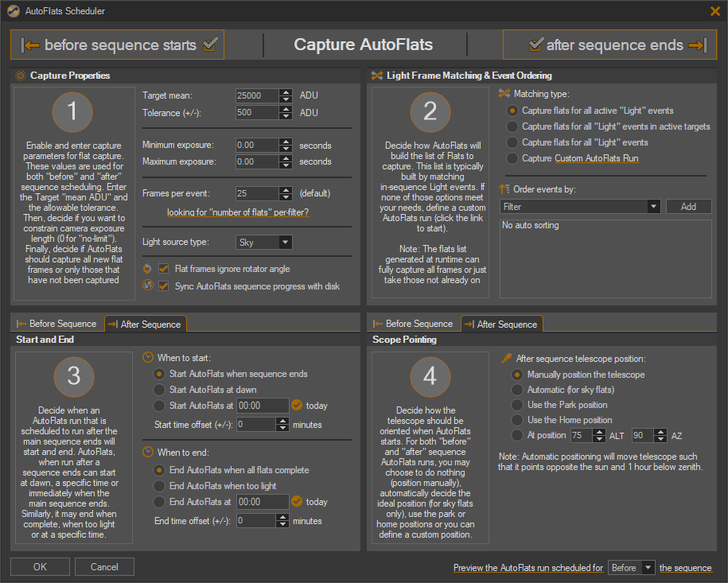Toggle Sync AutoFlats sequence progress with disk
Viewport: 728px width, 583px height.
pos(163,286)
